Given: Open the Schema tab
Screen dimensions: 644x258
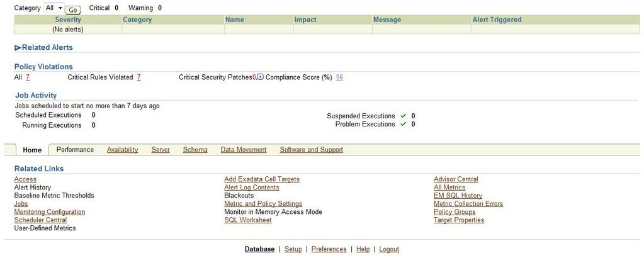Looking at the screenshot, I should coord(195,150).
